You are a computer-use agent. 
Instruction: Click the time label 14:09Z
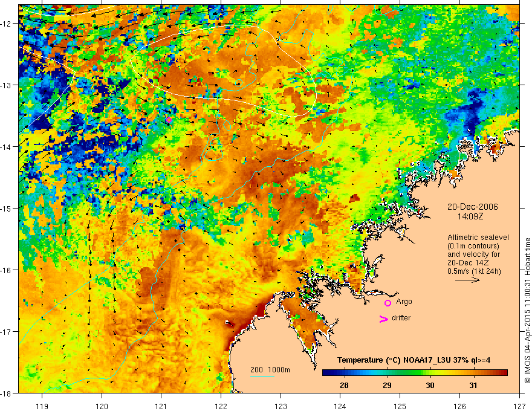click(470, 216)
